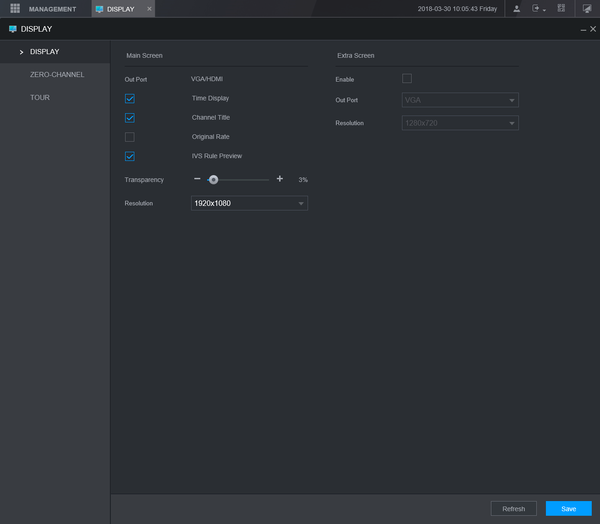Click the minus icon to decrease transparency
The image size is (600, 524).
pyautogui.click(x=197, y=179)
